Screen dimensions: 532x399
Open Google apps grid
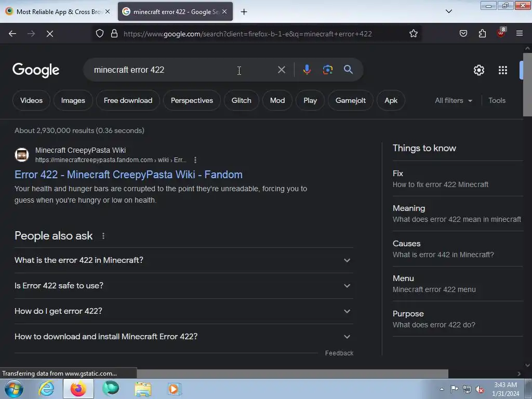[503, 70]
